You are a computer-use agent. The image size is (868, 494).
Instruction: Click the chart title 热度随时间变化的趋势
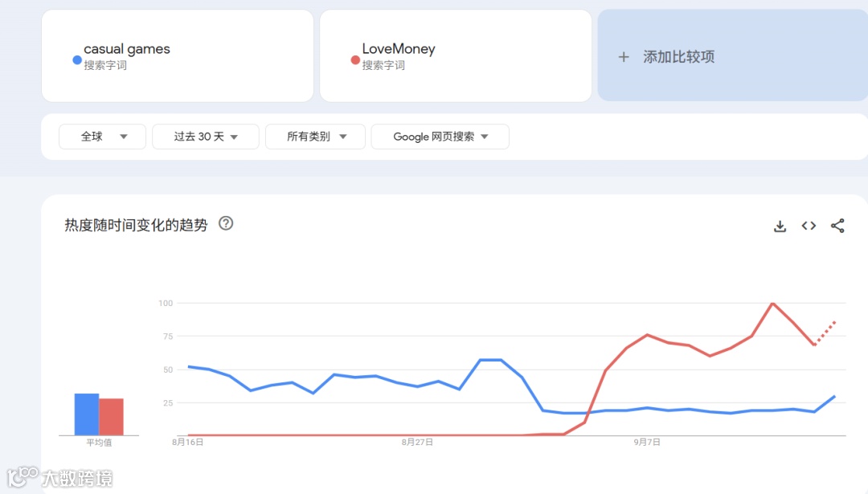[136, 225]
